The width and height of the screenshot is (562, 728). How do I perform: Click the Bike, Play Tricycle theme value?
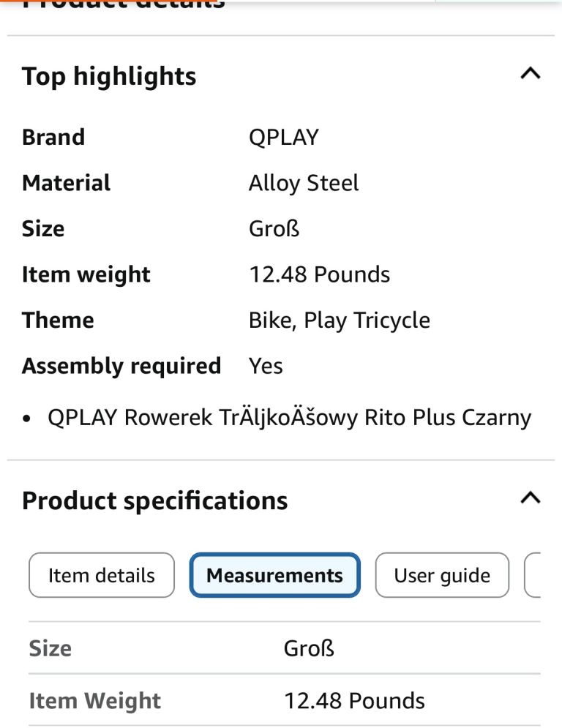339,320
